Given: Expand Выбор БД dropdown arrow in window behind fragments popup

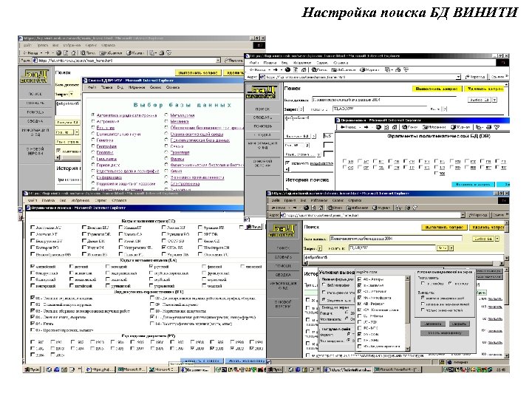Looking at the screenshot, I should [x=494, y=100].
